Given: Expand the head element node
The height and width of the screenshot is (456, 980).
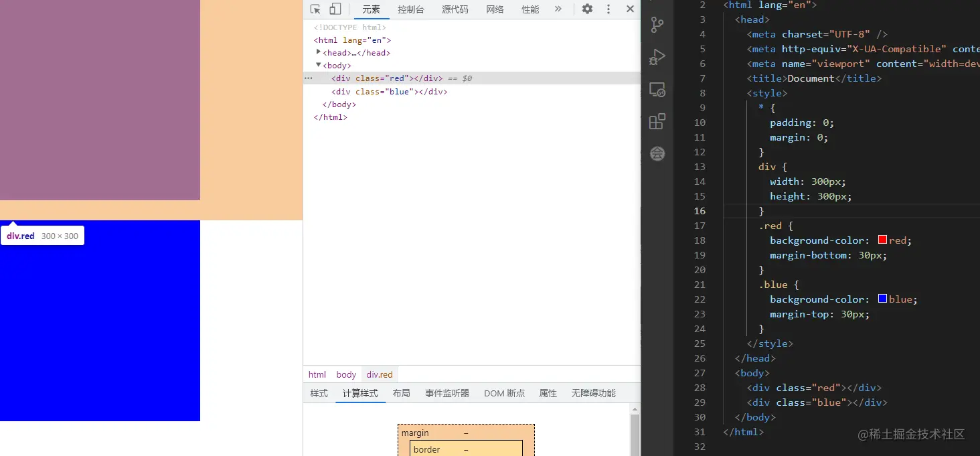Looking at the screenshot, I should click(319, 52).
